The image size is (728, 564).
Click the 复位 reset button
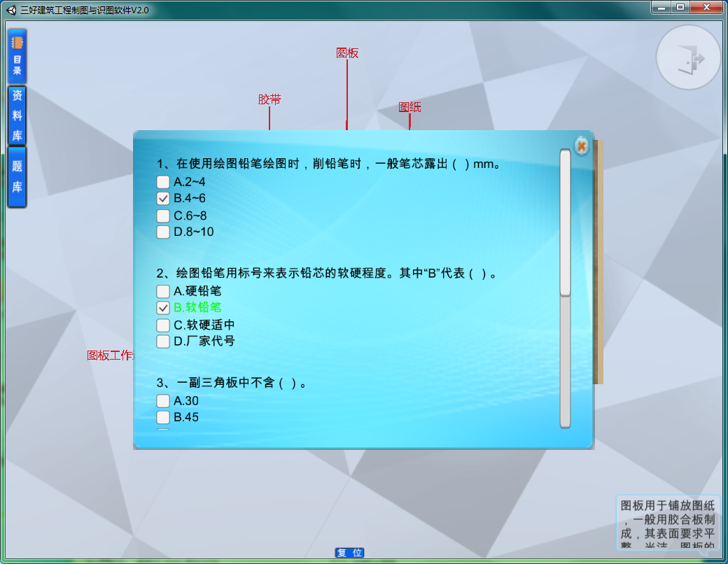(349, 553)
